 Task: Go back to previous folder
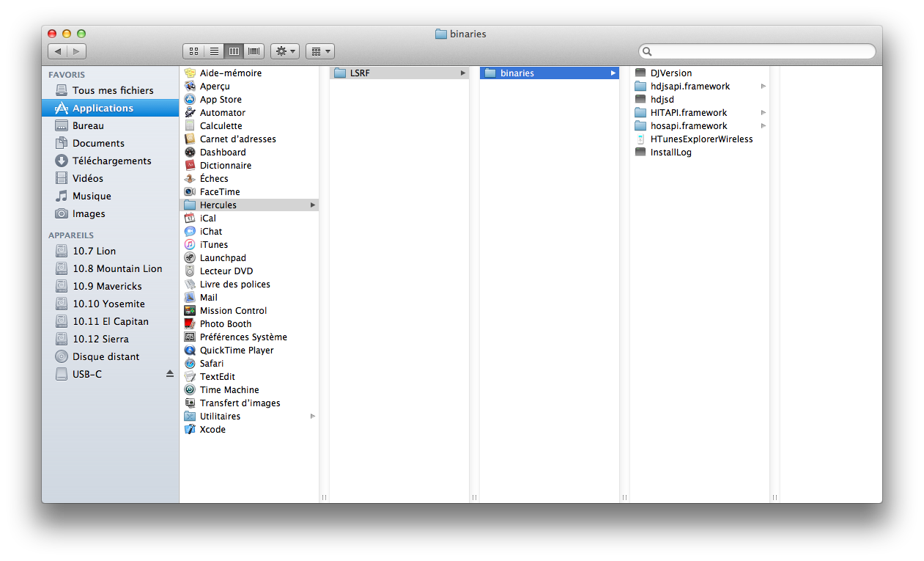click(x=58, y=51)
